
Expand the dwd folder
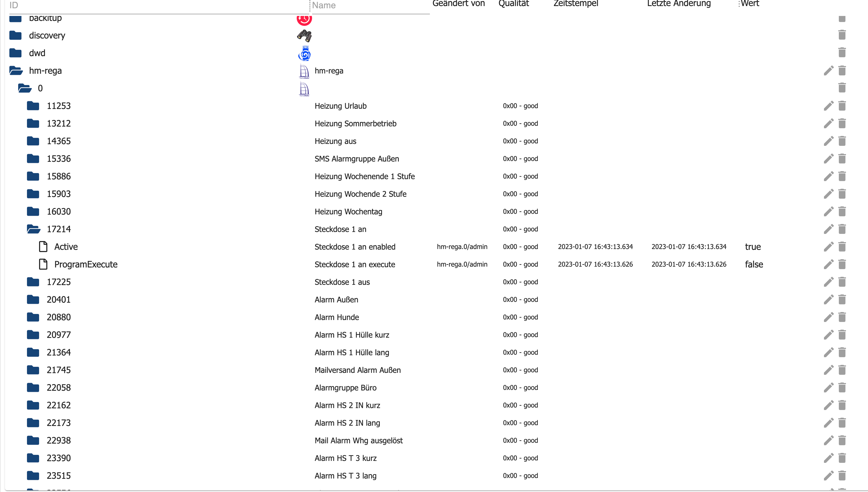pyautogui.click(x=15, y=53)
